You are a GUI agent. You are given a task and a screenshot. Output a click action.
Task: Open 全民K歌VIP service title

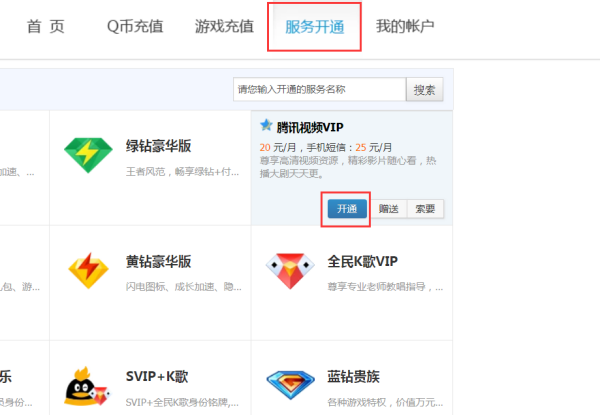click(x=363, y=262)
